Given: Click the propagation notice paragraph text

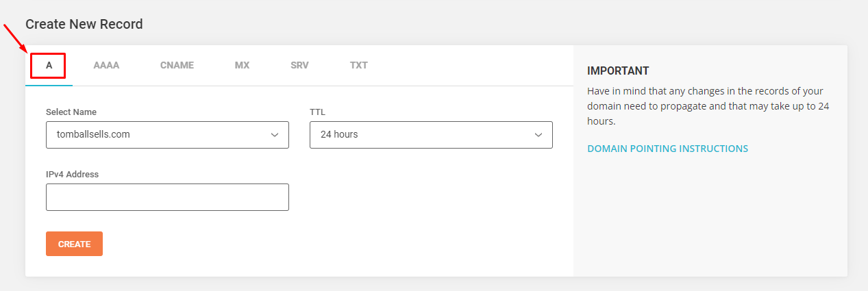Looking at the screenshot, I should [x=706, y=106].
